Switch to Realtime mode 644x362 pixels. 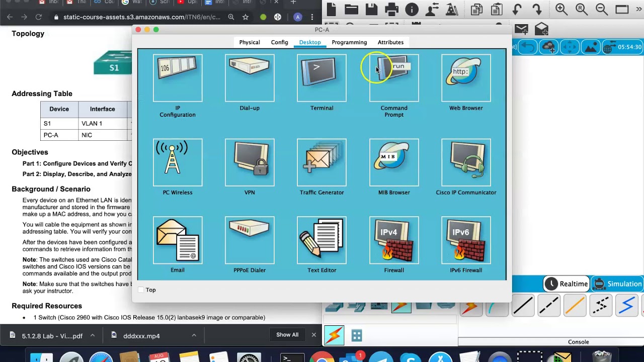click(568, 284)
